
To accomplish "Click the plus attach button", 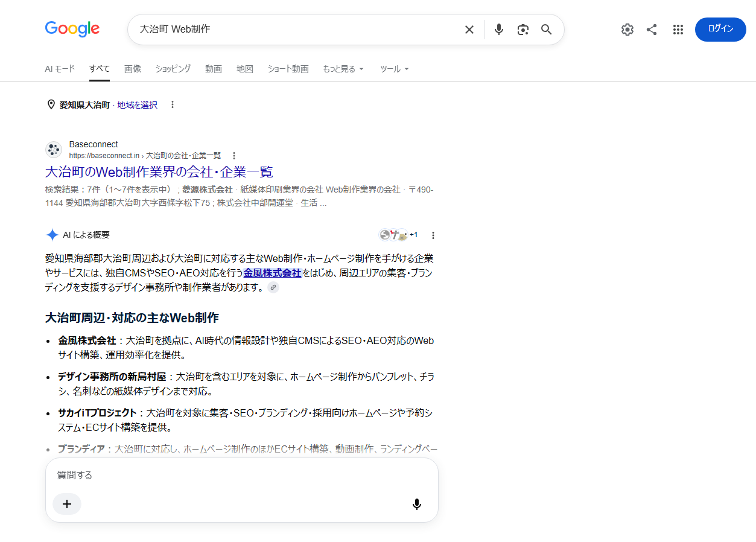I will (67, 504).
